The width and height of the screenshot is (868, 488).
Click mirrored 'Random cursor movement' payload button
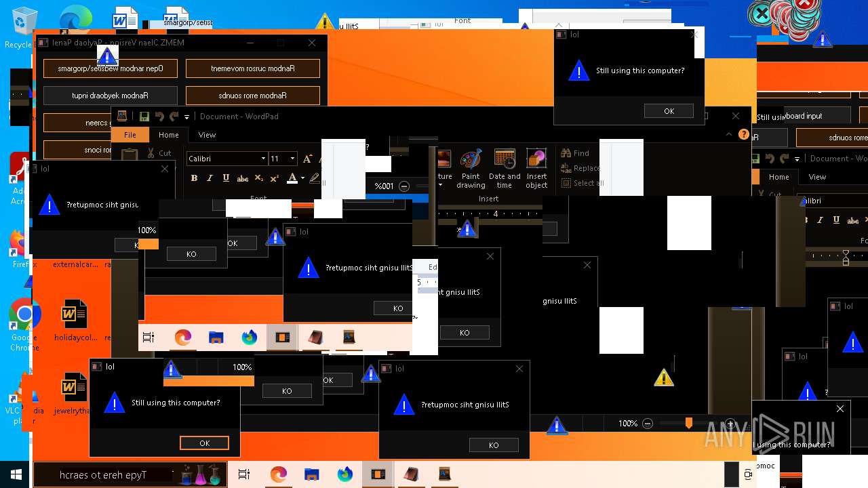coord(253,68)
